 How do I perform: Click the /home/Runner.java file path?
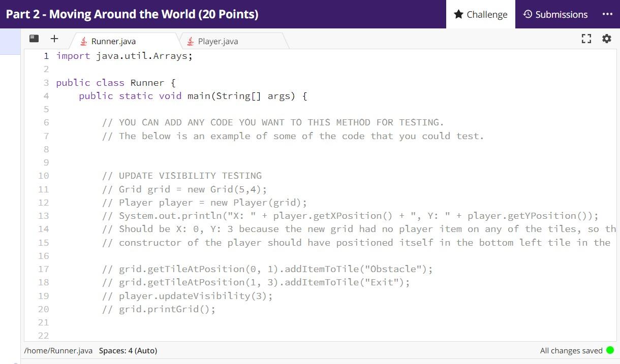coord(57,350)
